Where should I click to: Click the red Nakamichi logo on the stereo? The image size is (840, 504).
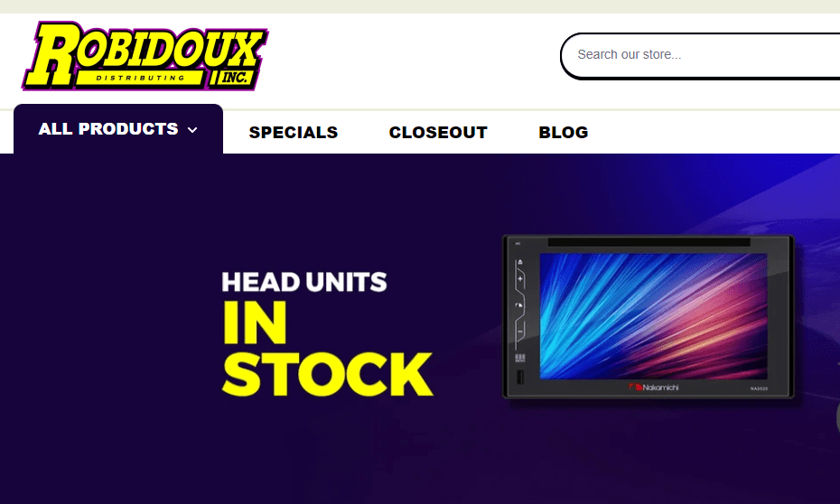pyautogui.click(x=654, y=387)
